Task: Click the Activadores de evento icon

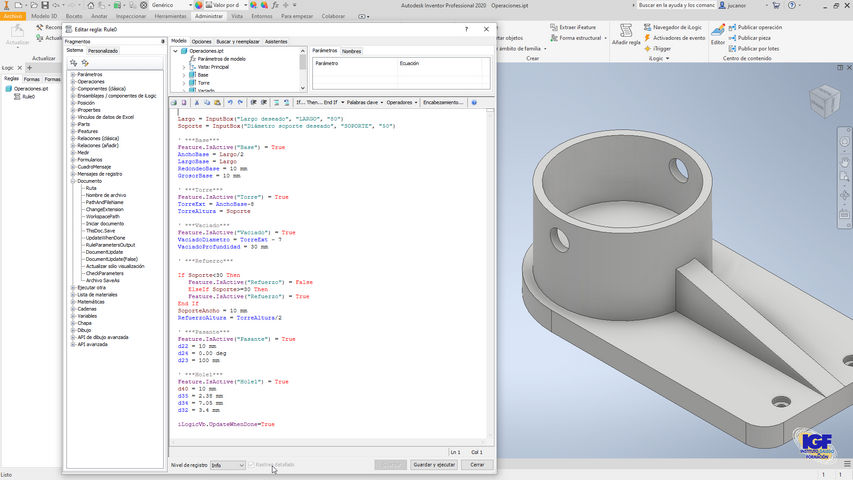Action: click(x=649, y=37)
